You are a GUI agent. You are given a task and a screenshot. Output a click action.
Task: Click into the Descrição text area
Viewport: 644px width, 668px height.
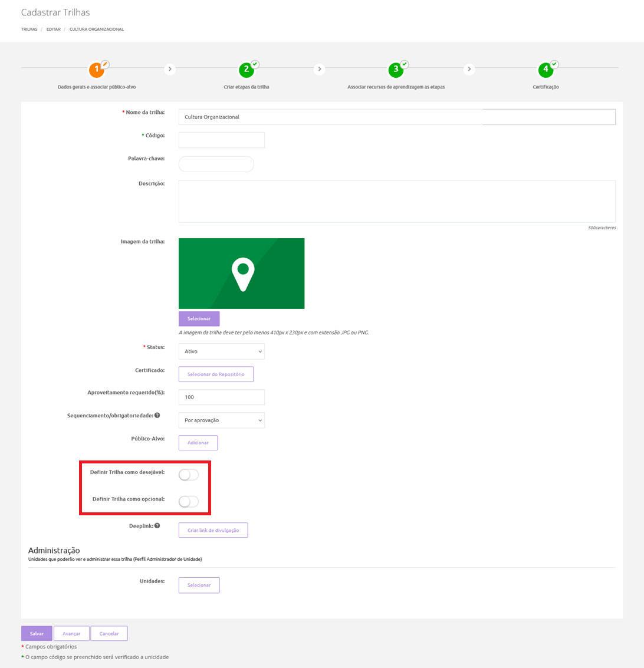396,201
